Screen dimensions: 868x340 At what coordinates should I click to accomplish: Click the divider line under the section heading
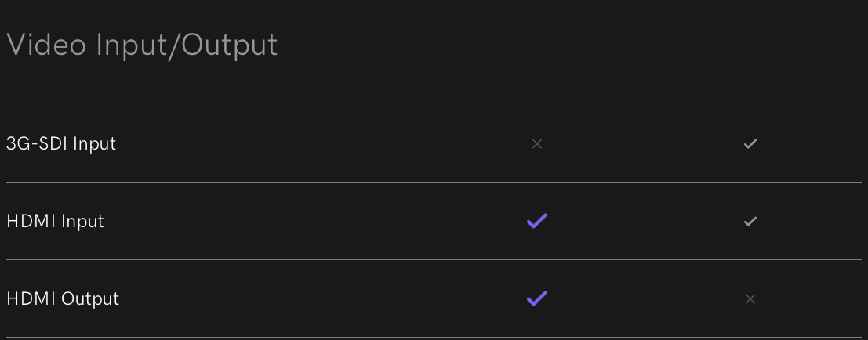pyautogui.click(x=434, y=89)
